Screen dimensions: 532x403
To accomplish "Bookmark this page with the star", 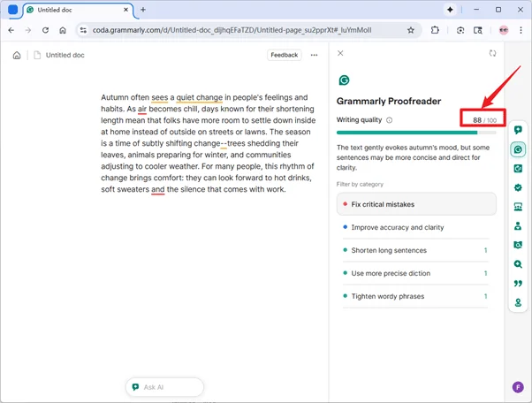I will [x=411, y=30].
